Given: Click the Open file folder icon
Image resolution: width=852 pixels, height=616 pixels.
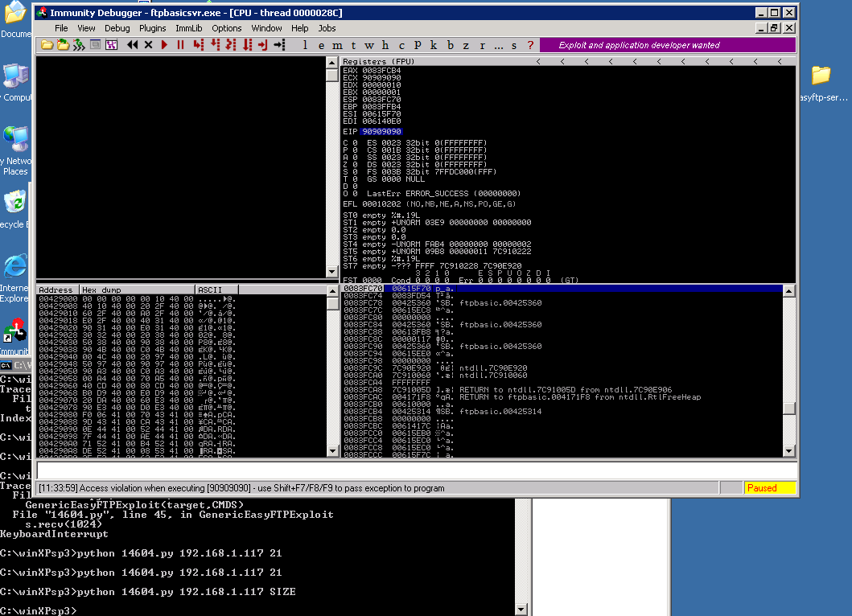Looking at the screenshot, I should (x=47, y=45).
